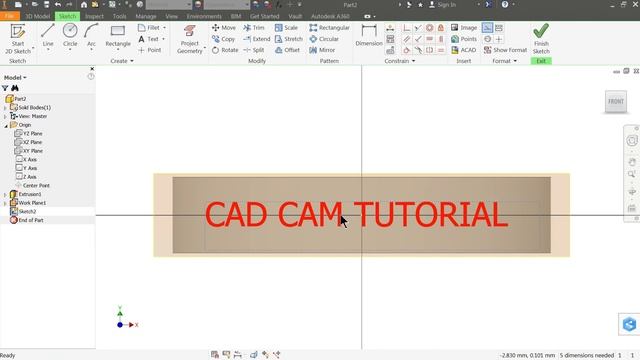Select the Rectangle tool
Screen dimensions: 640x360
coord(118,35)
